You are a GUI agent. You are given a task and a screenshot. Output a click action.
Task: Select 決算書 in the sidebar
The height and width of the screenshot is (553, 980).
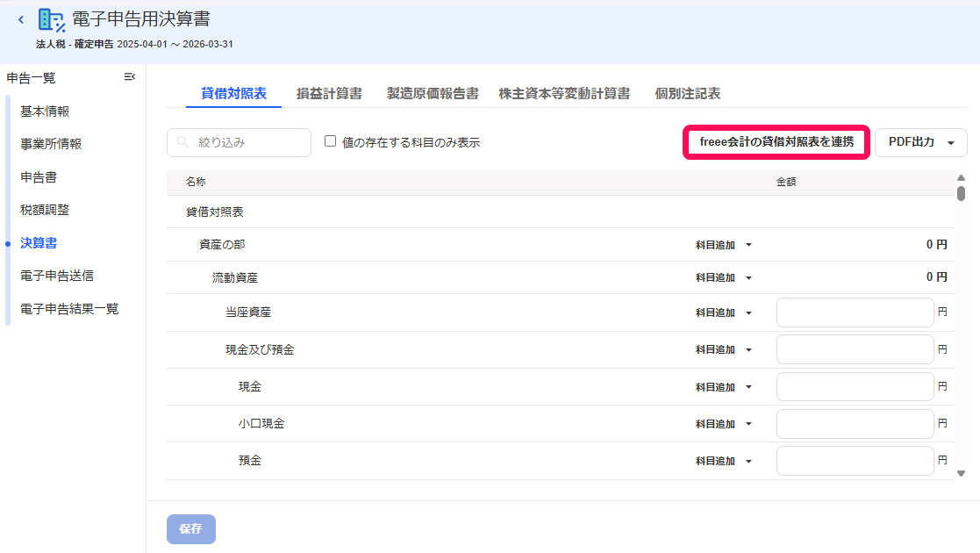(38, 243)
